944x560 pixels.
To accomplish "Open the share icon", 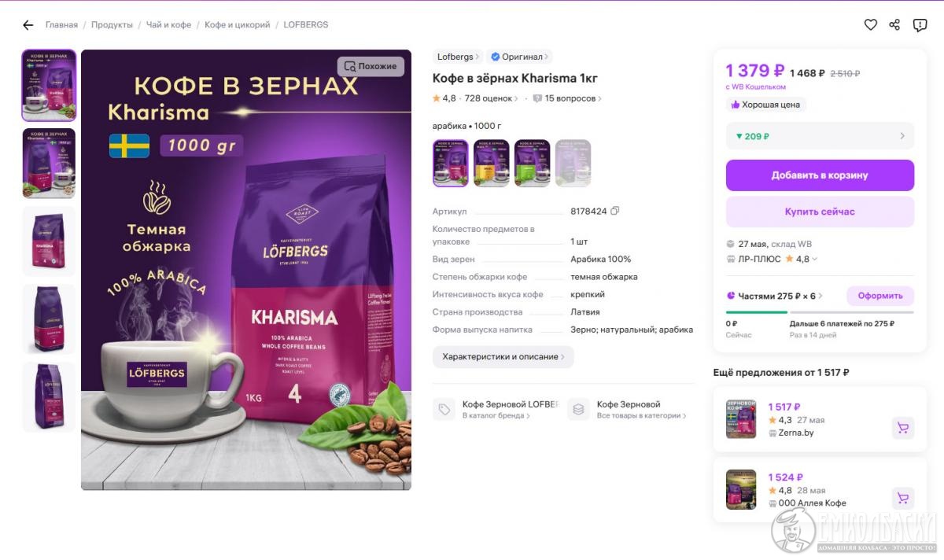I will tap(894, 25).
